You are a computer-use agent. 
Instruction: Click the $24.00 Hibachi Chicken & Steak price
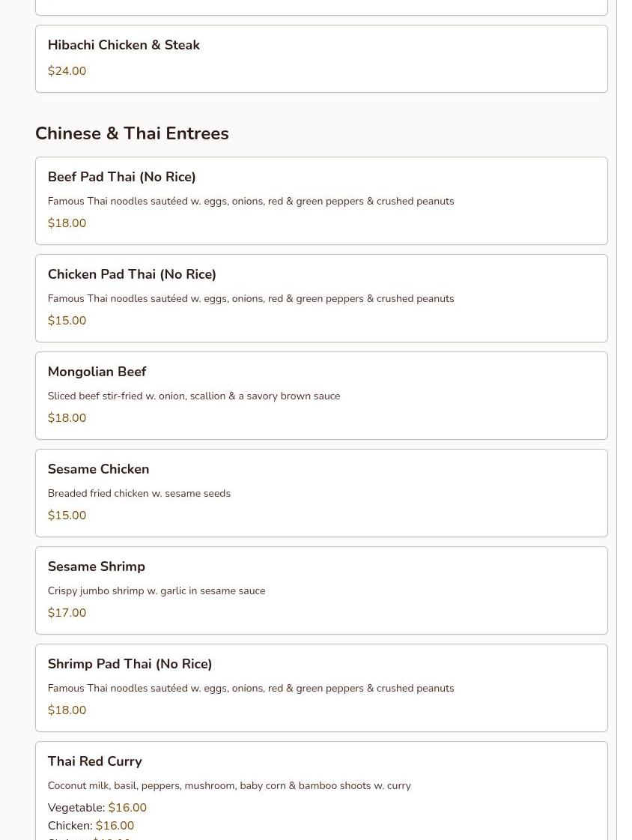coord(67,70)
